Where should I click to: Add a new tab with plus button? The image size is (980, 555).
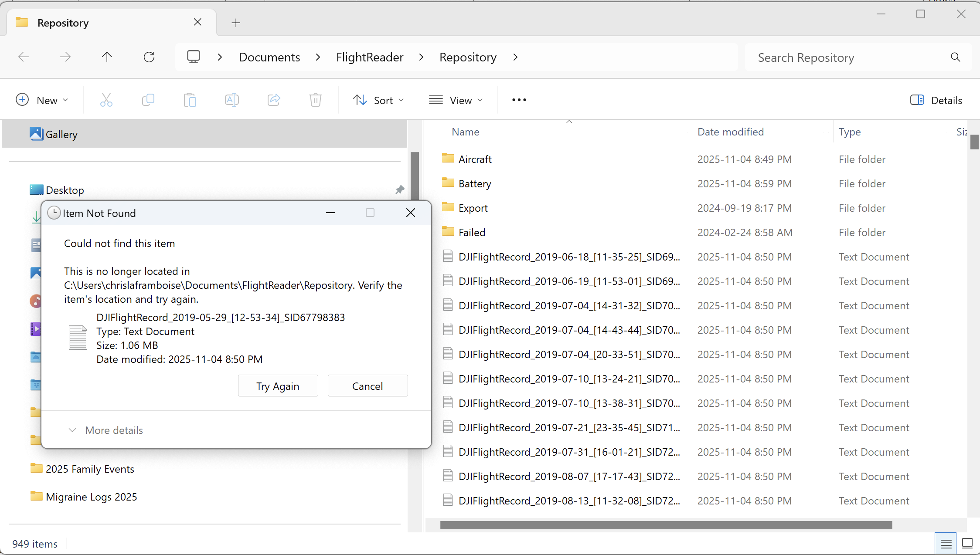236,23
